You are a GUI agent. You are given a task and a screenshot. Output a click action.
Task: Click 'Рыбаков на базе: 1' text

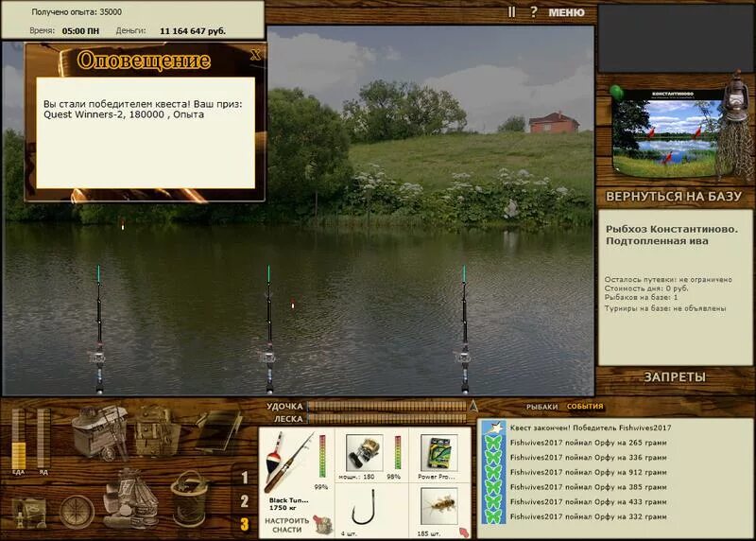[642, 297]
